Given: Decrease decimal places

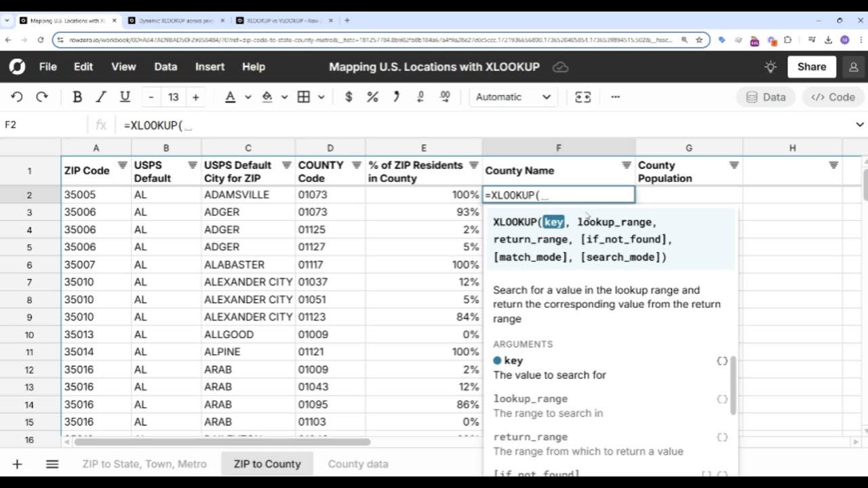Looking at the screenshot, I should click(x=420, y=97).
